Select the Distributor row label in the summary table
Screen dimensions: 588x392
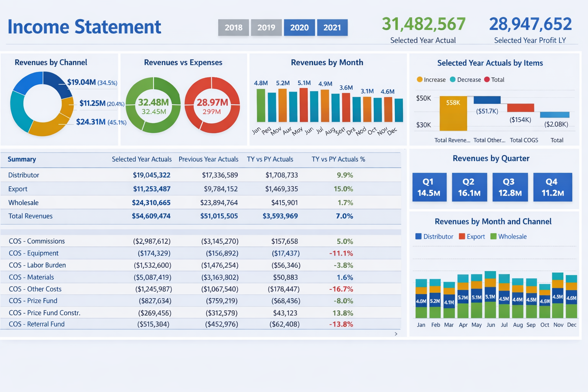coord(24,175)
